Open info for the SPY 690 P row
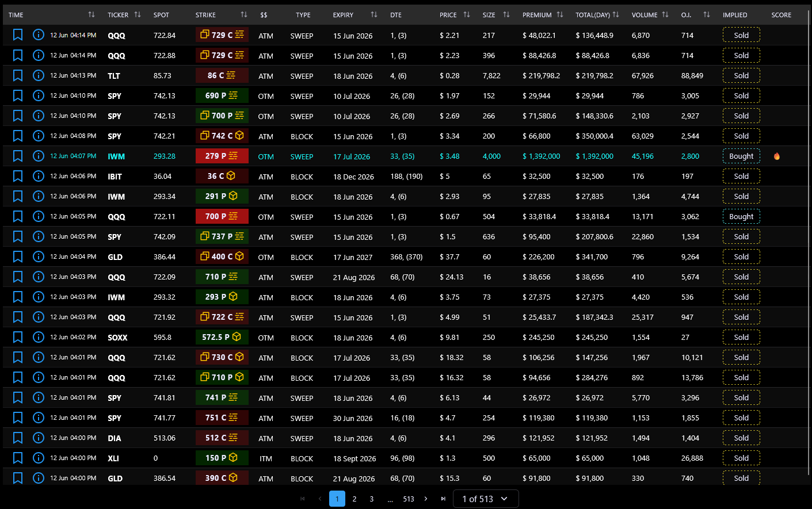The image size is (812, 509). pyautogui.click(x=39, y=95)
